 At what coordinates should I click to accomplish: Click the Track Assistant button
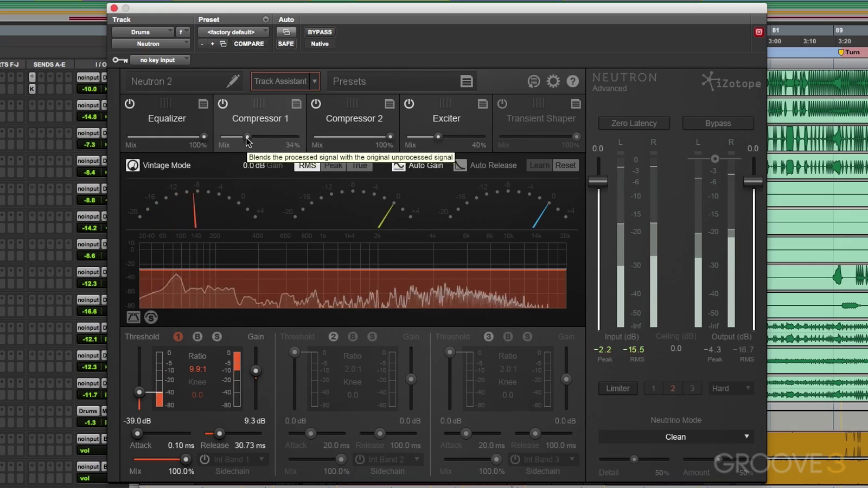(x=280, y=81)
